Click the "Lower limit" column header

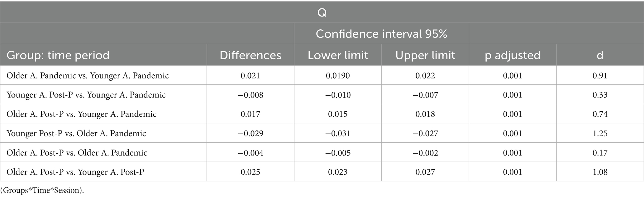tap(338, 55)
